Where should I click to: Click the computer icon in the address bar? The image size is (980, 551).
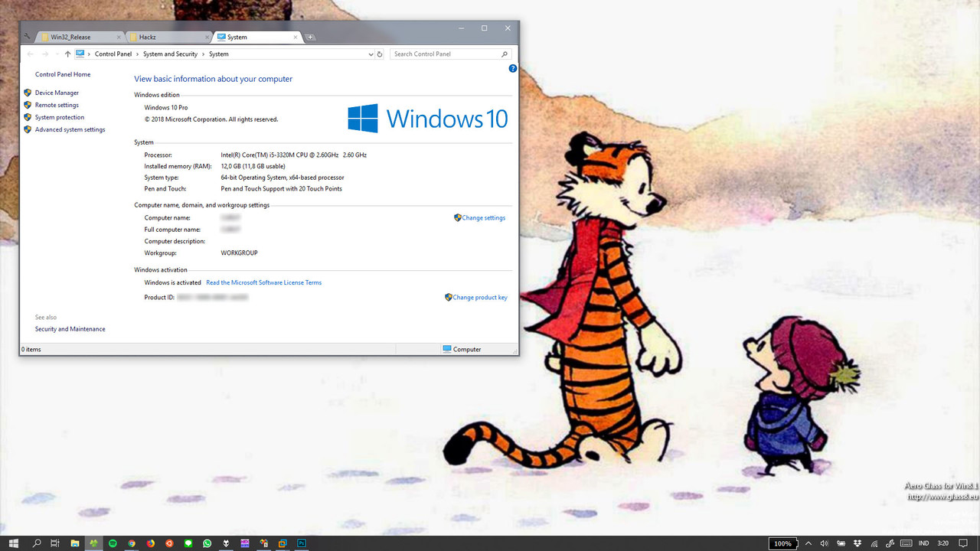80,54
